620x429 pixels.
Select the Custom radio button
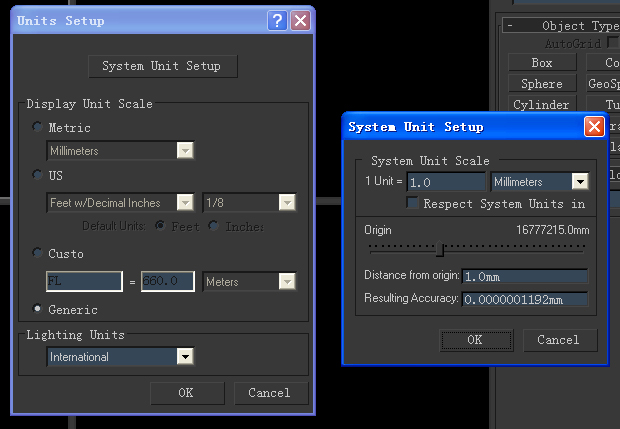pos(38,253)
